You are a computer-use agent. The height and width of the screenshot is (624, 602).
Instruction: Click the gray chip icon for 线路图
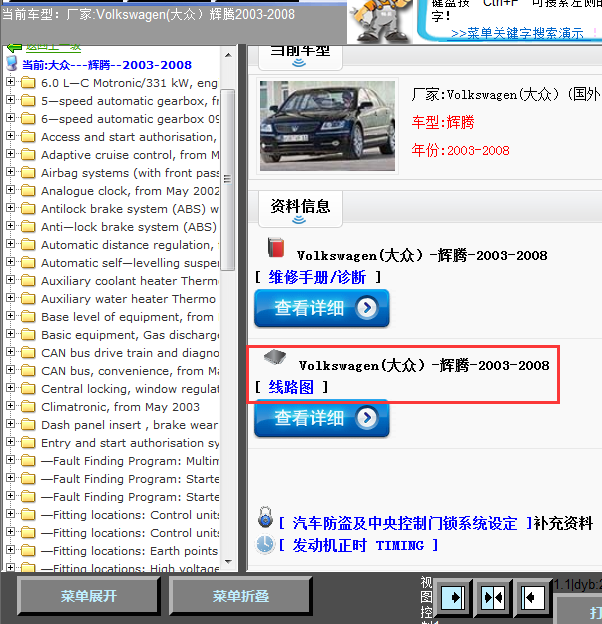point(275,357)
